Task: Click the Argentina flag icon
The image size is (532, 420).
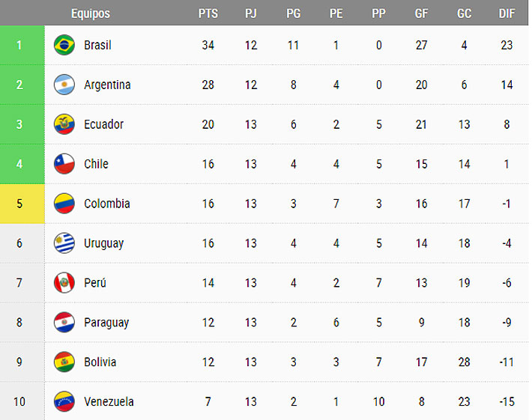Action: [x=64, y=85]
